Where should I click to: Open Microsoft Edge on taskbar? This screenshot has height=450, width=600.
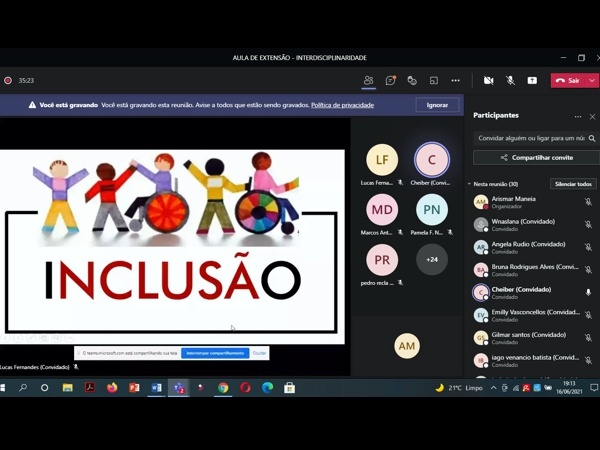(x=267, y=388)
